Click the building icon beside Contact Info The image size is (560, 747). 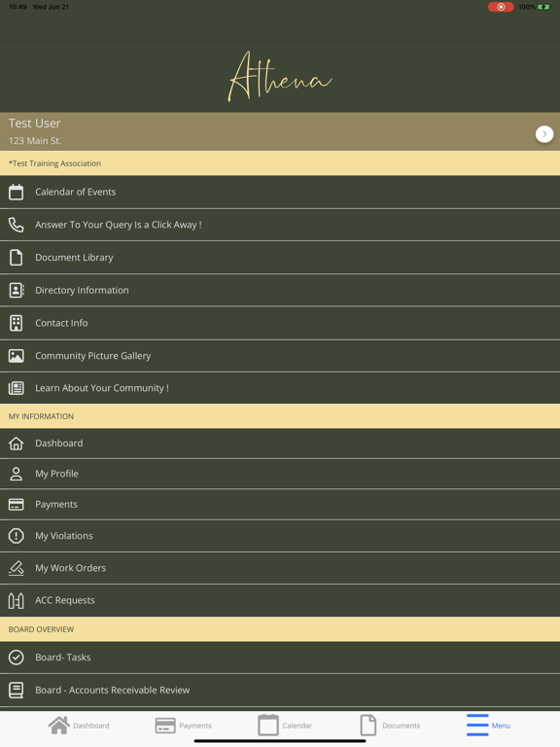[17, 323]
